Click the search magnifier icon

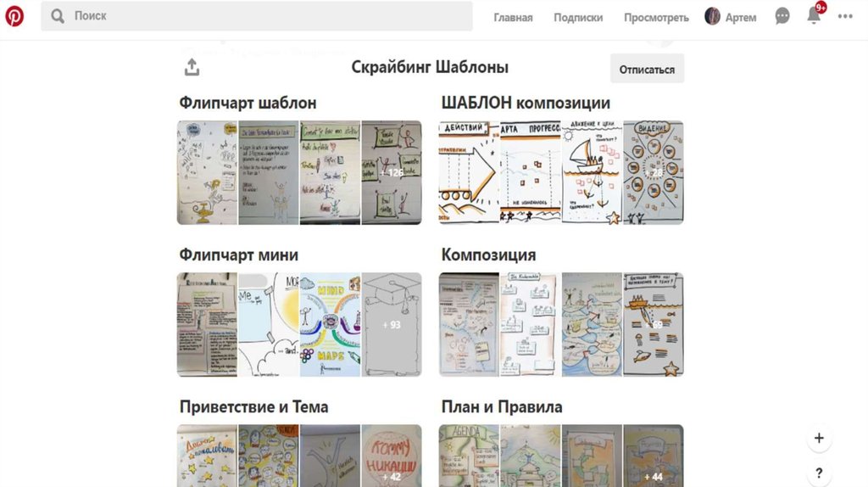click(x=58, y=16)
